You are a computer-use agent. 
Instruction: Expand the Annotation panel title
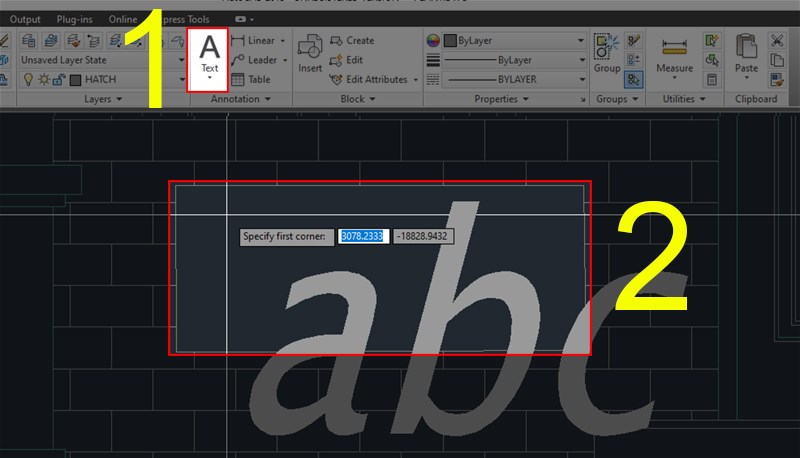[x=240, y=99]
